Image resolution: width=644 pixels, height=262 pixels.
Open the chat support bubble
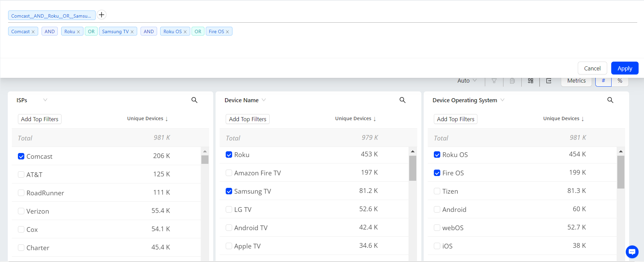point(632,252)
